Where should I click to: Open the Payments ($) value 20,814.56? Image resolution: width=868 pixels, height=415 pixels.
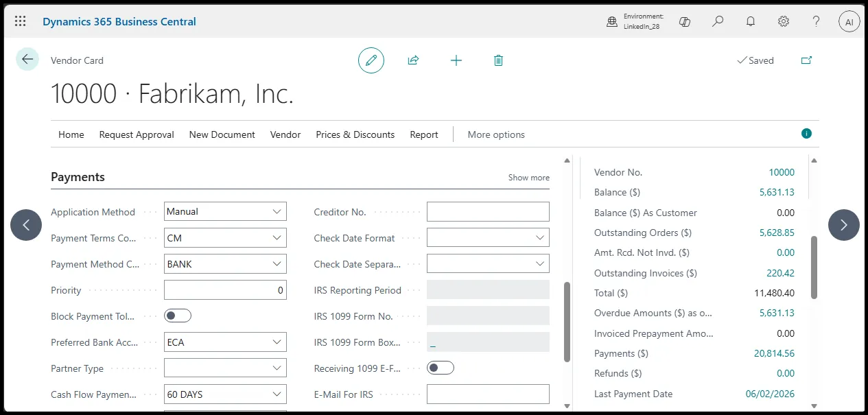point(774,353)
